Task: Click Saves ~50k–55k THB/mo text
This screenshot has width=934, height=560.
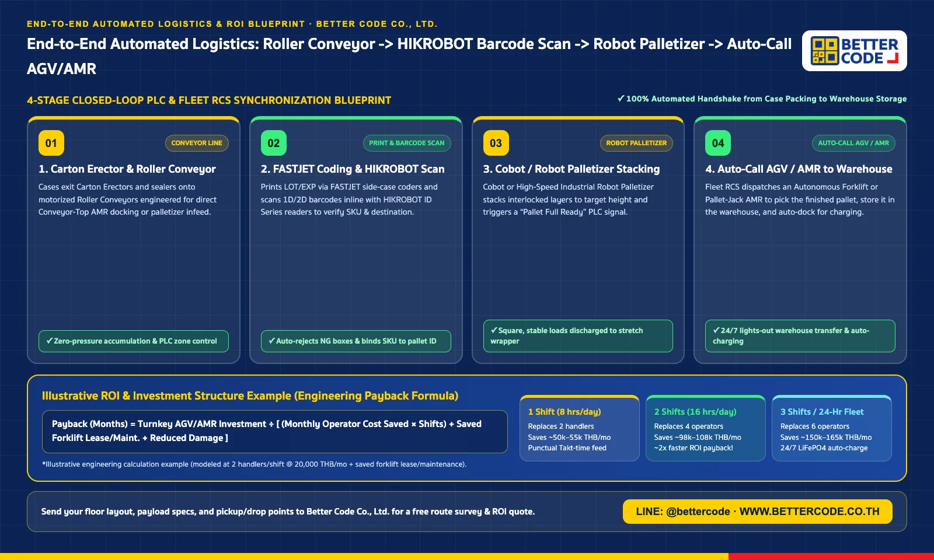Action: click(569, 437)
